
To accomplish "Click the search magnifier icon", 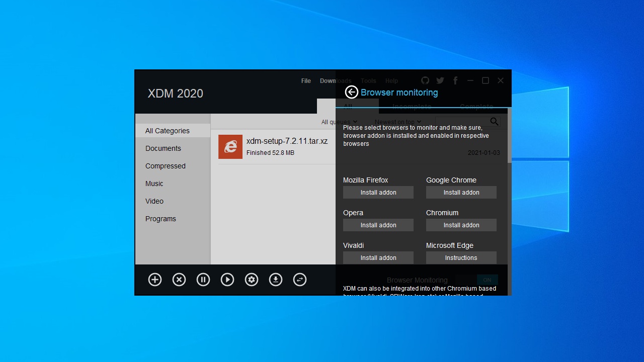I will pyautogui.click(x=494, y=122).
